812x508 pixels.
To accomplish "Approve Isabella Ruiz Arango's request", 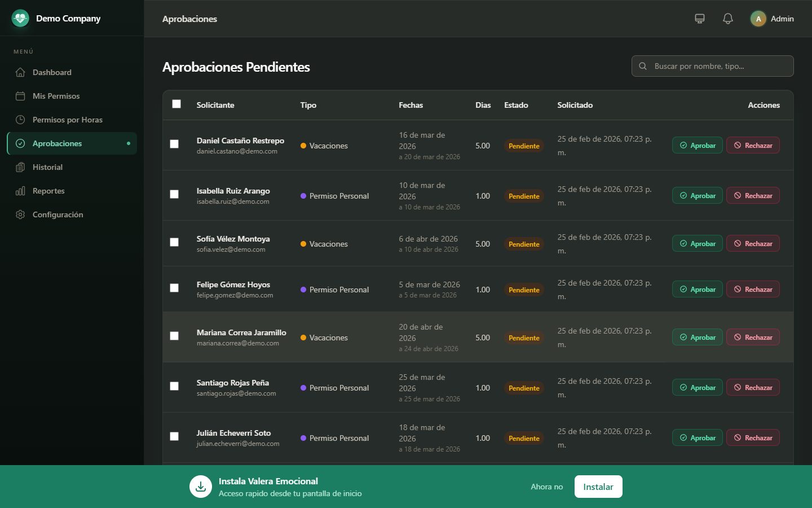I will pos(698,195).
